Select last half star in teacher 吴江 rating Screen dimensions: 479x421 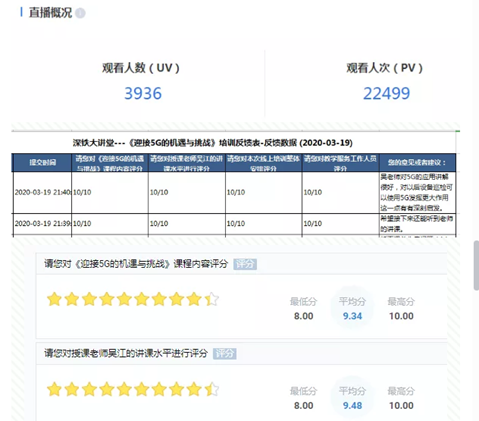tap(211, 389)
